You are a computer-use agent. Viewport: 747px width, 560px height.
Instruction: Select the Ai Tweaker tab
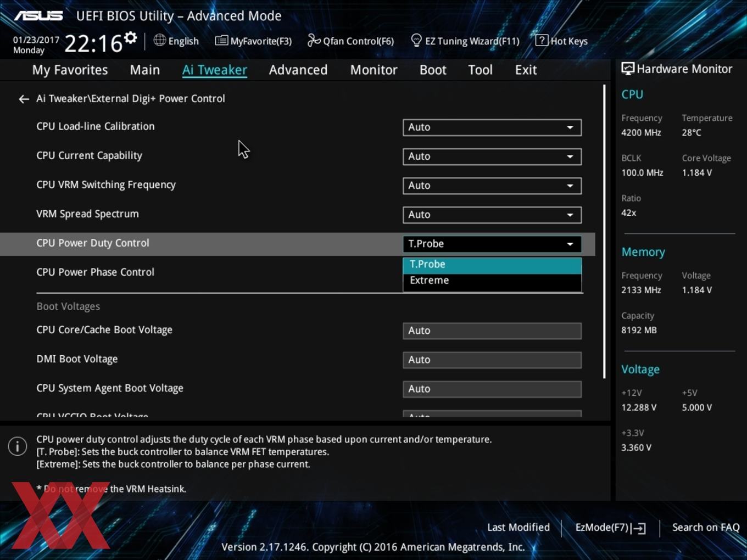pos(215,70)
